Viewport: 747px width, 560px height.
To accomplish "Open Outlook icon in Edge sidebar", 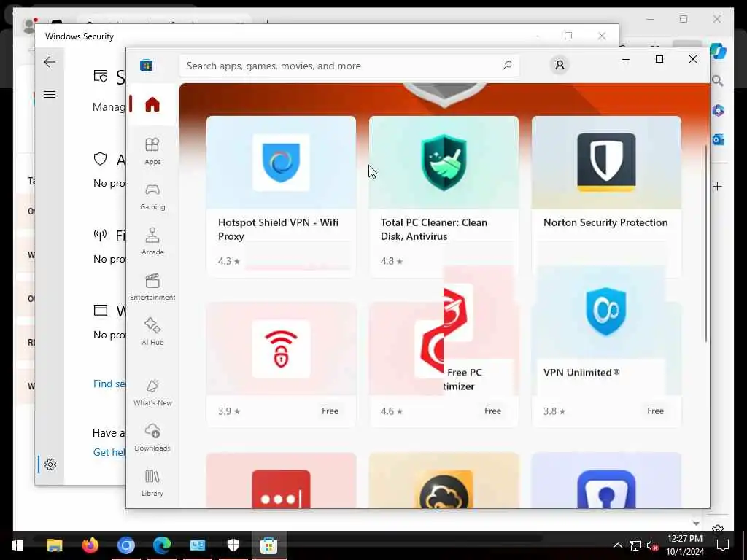I will click(x=718, y=139).
